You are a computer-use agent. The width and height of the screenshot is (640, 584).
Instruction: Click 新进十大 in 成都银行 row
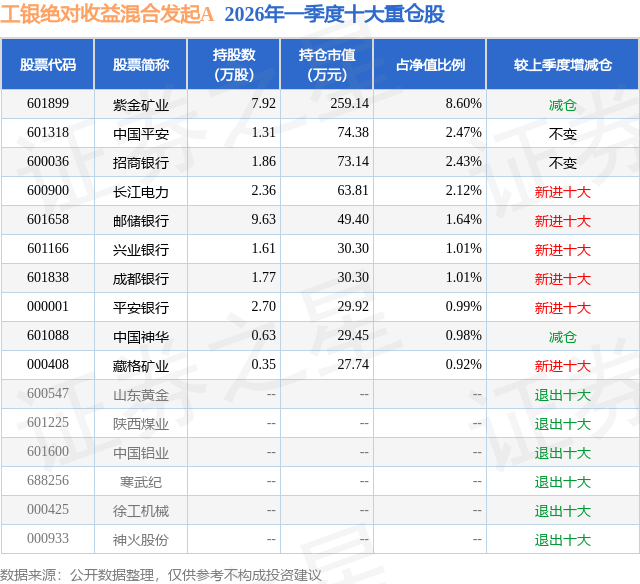tap(563, 279)
